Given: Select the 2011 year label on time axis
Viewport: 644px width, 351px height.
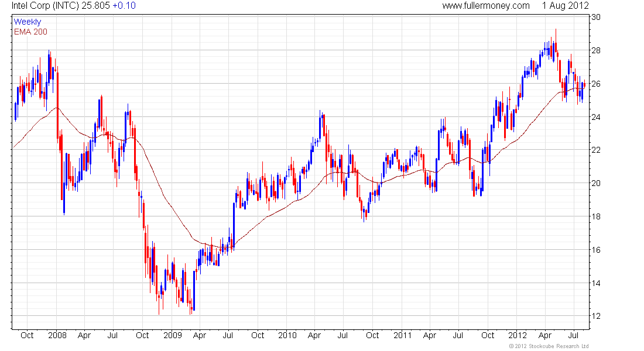Looking at the screenshot, I should tap(403, 335).
